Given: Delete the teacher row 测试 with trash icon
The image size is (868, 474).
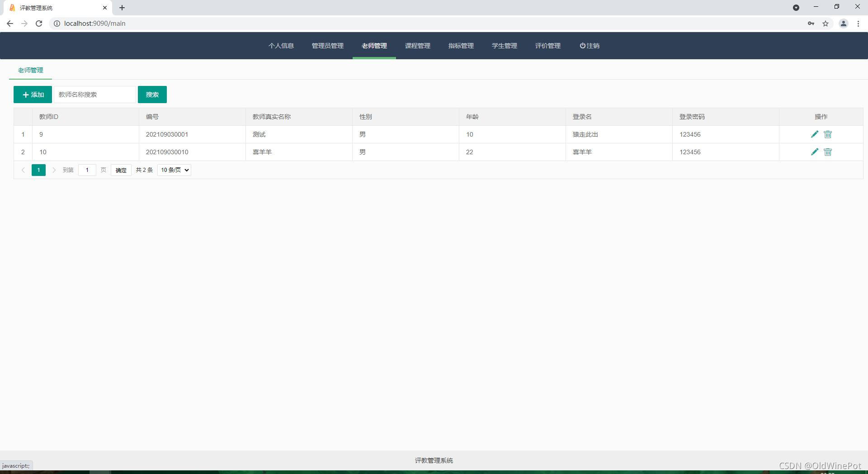Looking at the screenshot, I should pos(828,134).
